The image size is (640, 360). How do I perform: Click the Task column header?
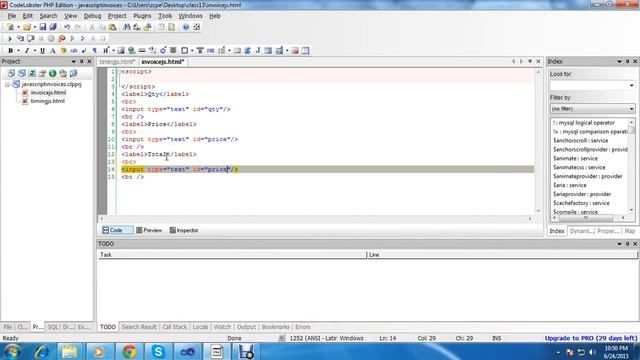[232, 255]
